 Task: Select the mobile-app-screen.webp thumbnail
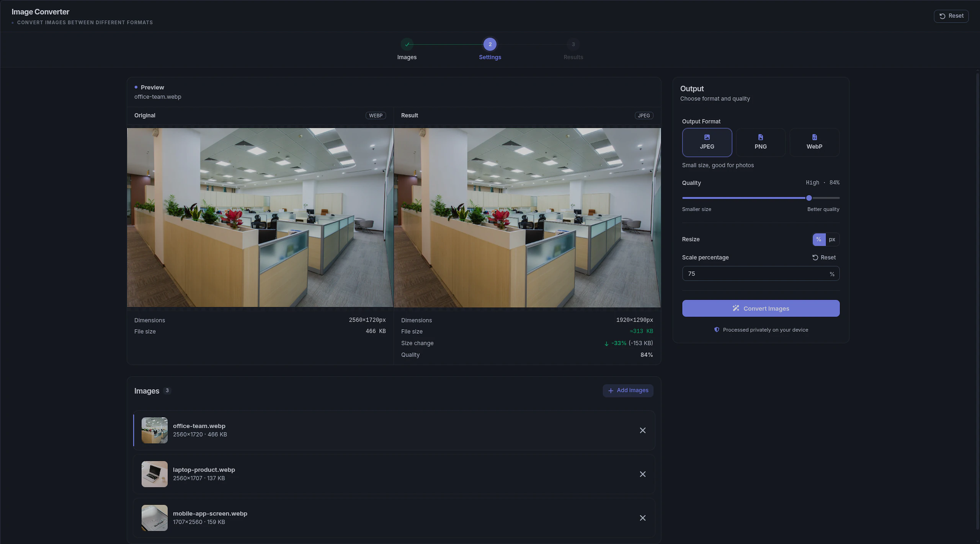[154, 518]
